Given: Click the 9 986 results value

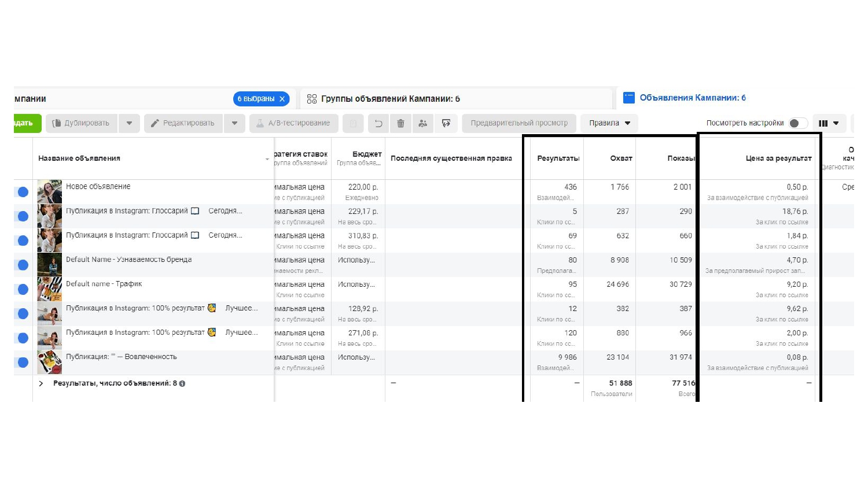Looking at the screenshot, I should tap(568, 357).
